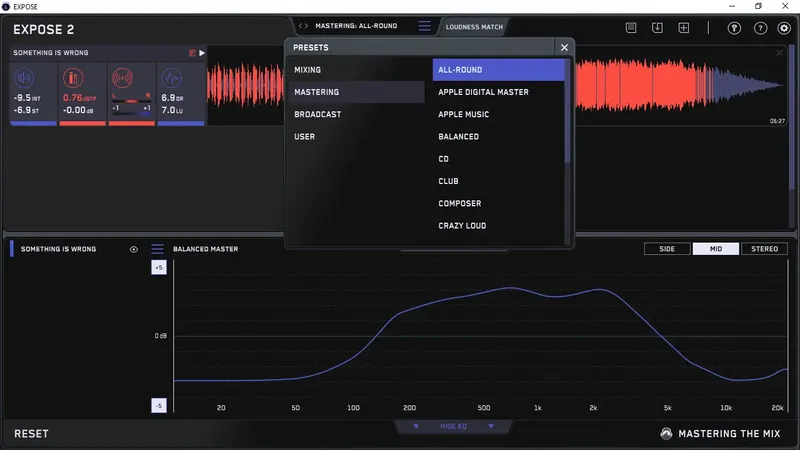The image size is (800, 450).
Task: Open the EQ reference hamburger menu
Action: tap(157, 249)
